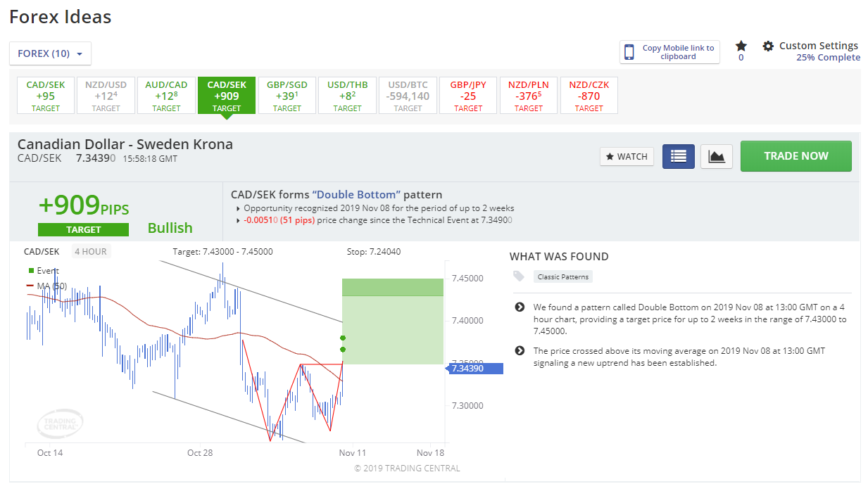Viewport: 868px width, 484px height.
Task: Click the Trading Central logo watermark on the chart
Action: coord(60,423)
